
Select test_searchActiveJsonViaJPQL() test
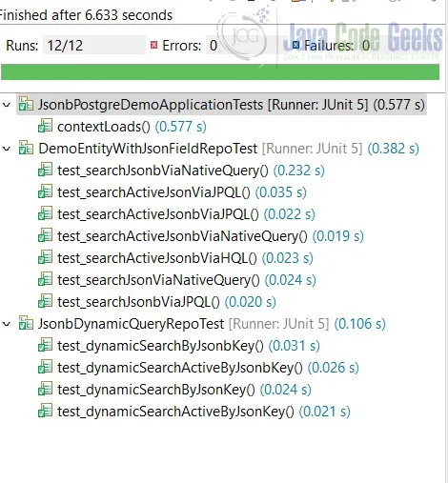click(x=182, y=192)
